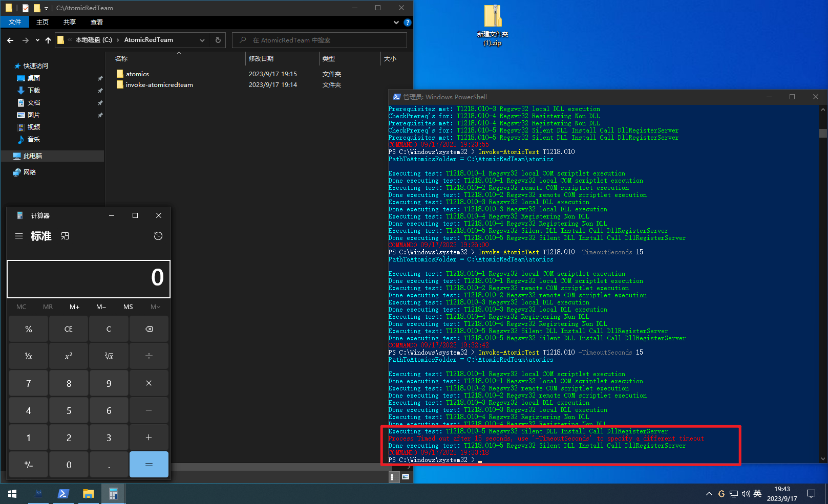Image resolution: width=828 pixels, height=504 pixels.
Task: Open 快速访问 in navigation pane
Action: click(x=35, y=66)
